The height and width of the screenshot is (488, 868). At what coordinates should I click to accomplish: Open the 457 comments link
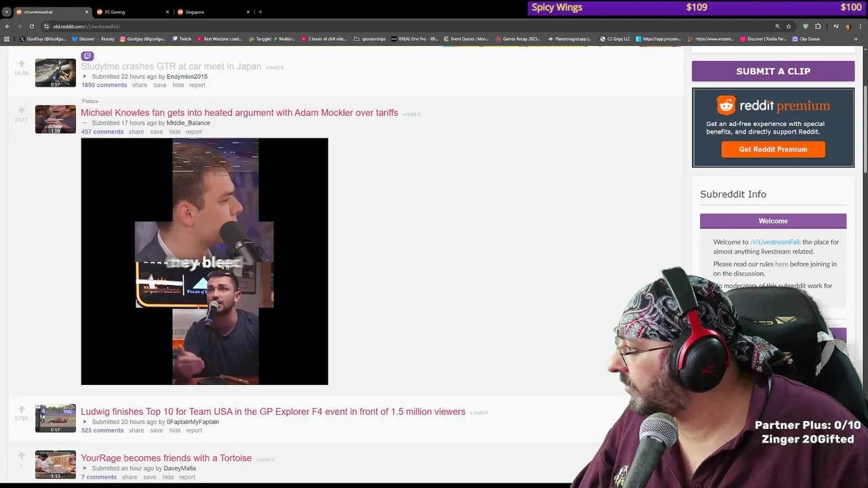click(102, 131)
